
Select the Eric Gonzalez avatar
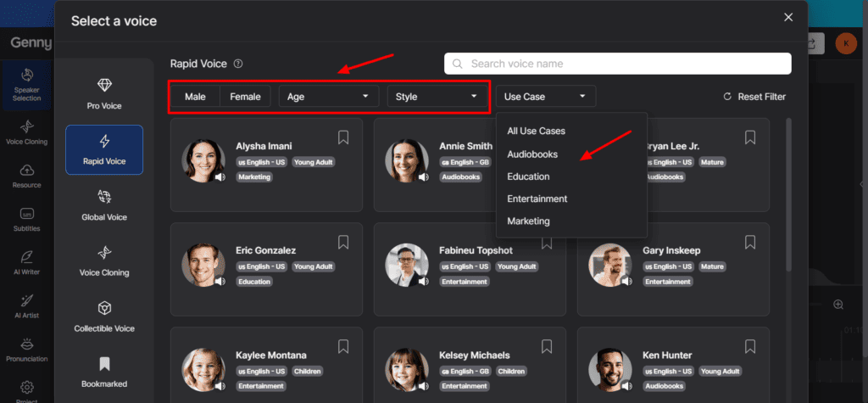tap(203, 265)
